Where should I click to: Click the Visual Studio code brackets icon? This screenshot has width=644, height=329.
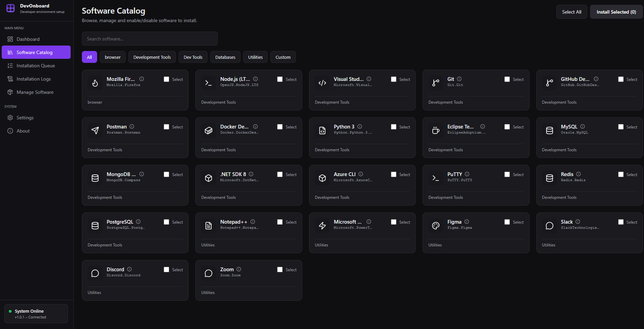[322, 83]
